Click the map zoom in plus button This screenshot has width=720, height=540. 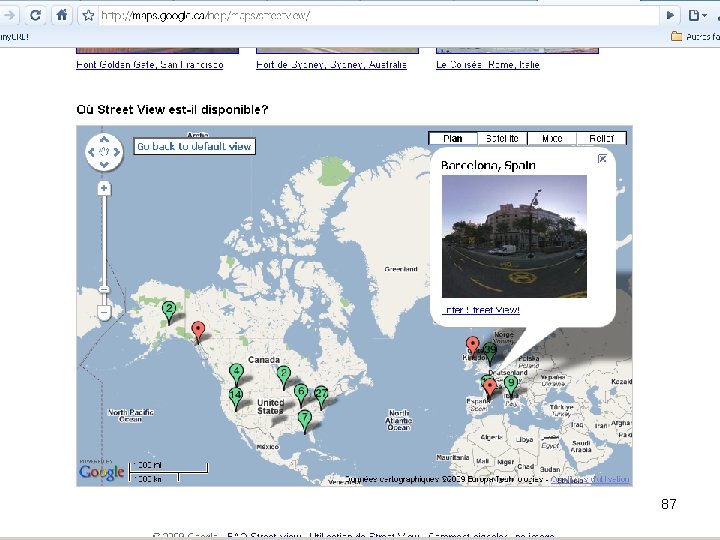(104, 188)
